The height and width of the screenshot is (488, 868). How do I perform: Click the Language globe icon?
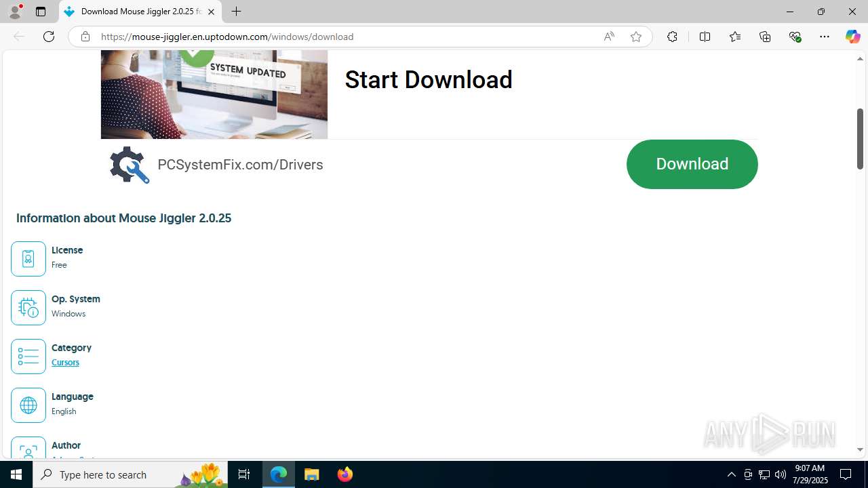28,405
